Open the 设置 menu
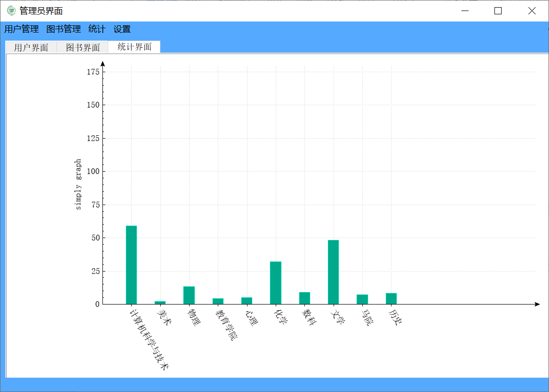Screen dimensions: 549x392 point(122,29)
